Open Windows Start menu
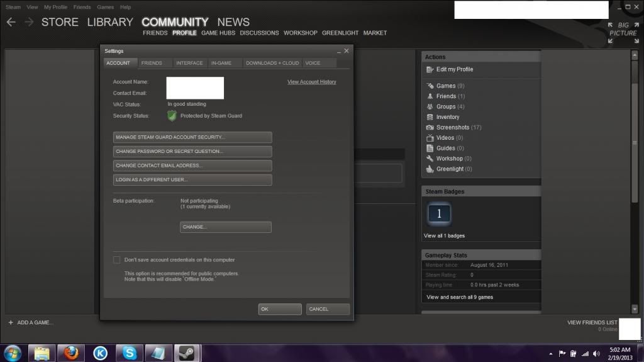Screen dimensions: 644x362 click(x=13, y=353)
